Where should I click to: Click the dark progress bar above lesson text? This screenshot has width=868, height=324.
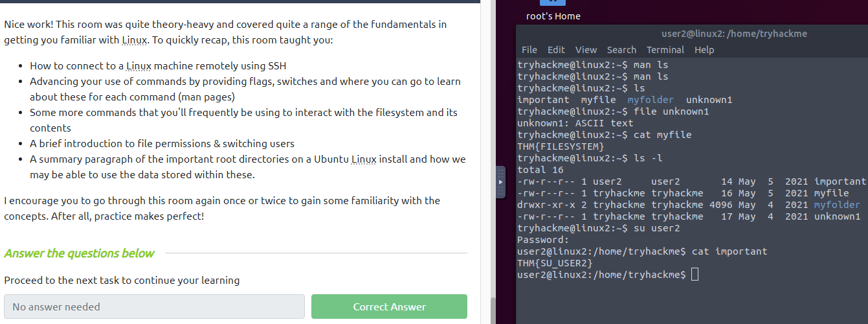pyautogui.click(x=240, y=1)
